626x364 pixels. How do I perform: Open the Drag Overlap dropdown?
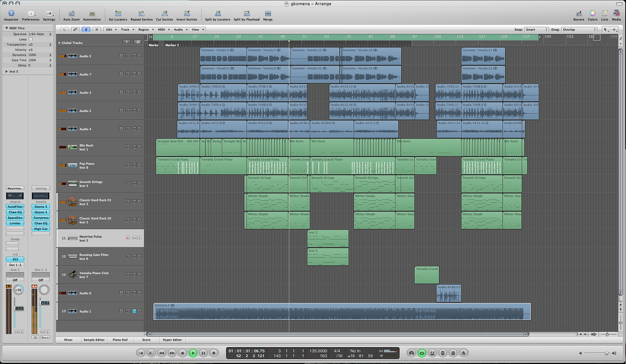579,30
